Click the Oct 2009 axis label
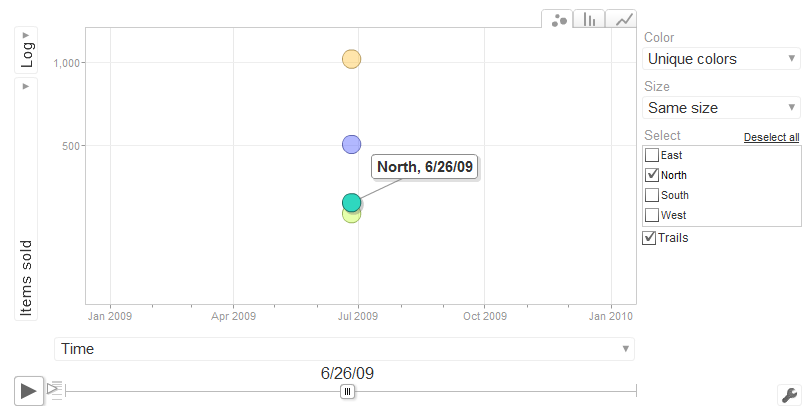Viewport: 812px width, 418px height. [485, 316]
